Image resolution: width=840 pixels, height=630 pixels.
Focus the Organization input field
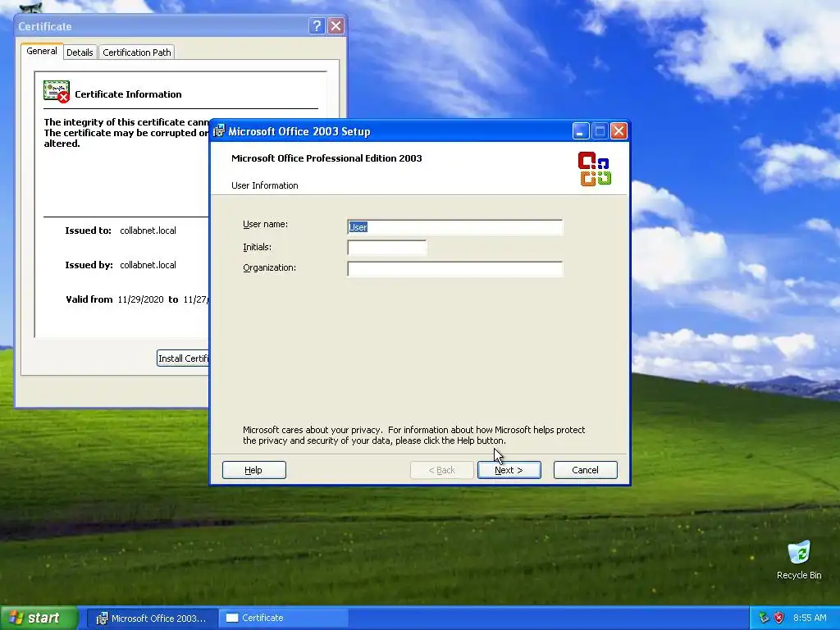click(x=454, y=268)
